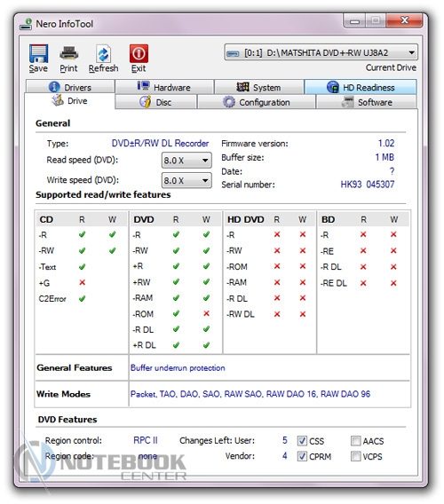The image size is (444, 504).
Task: Click the Drivers tab info icon
Action: 54,87
